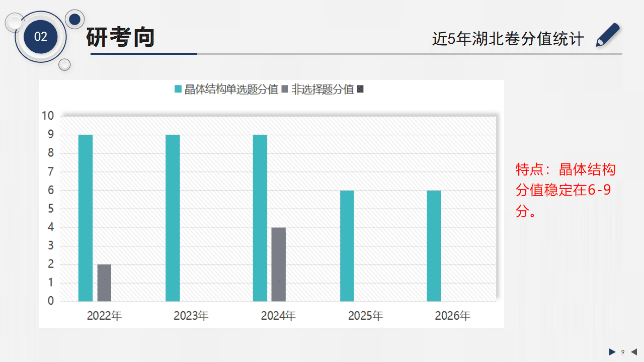Click the red 特点 note text
Image resolution: width=644 pixels, height=362 pixels.
click(x=566, y=191)
